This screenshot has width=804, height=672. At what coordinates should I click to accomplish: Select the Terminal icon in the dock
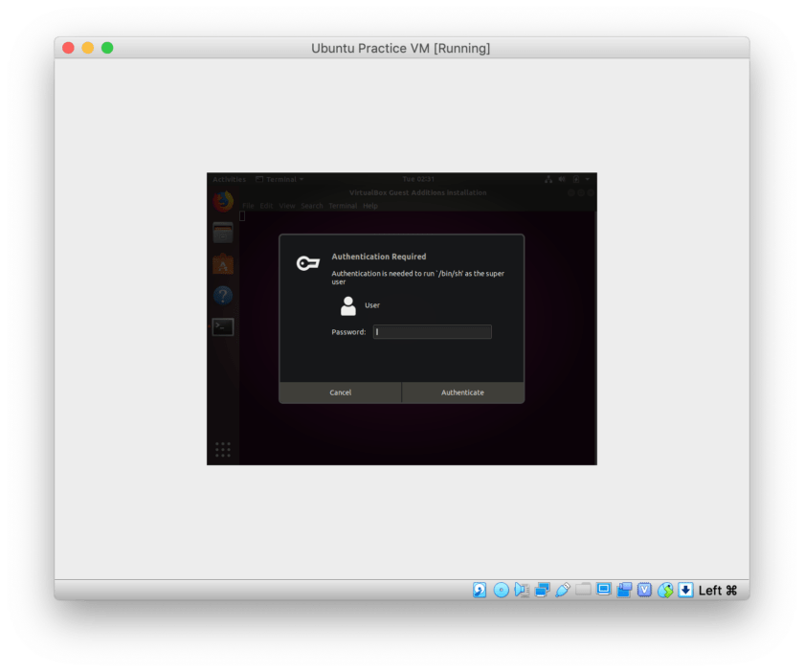tap(223, 326)
